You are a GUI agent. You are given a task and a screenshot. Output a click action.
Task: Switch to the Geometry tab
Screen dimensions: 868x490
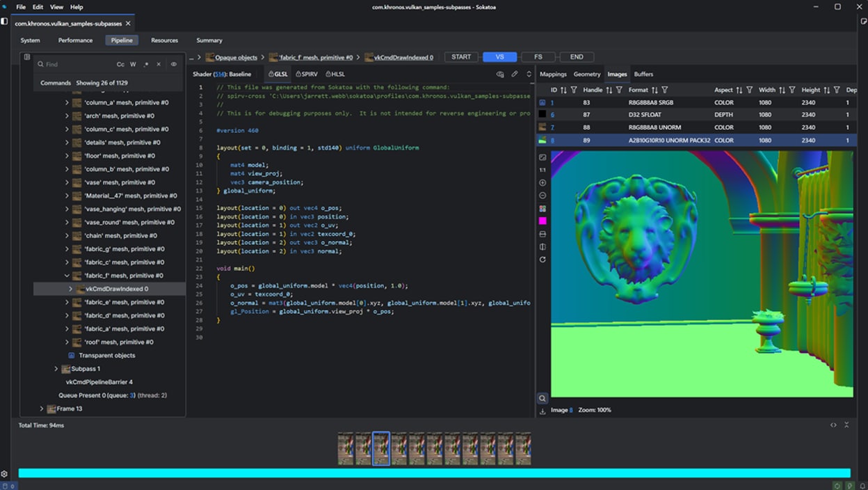coord(586,74)
